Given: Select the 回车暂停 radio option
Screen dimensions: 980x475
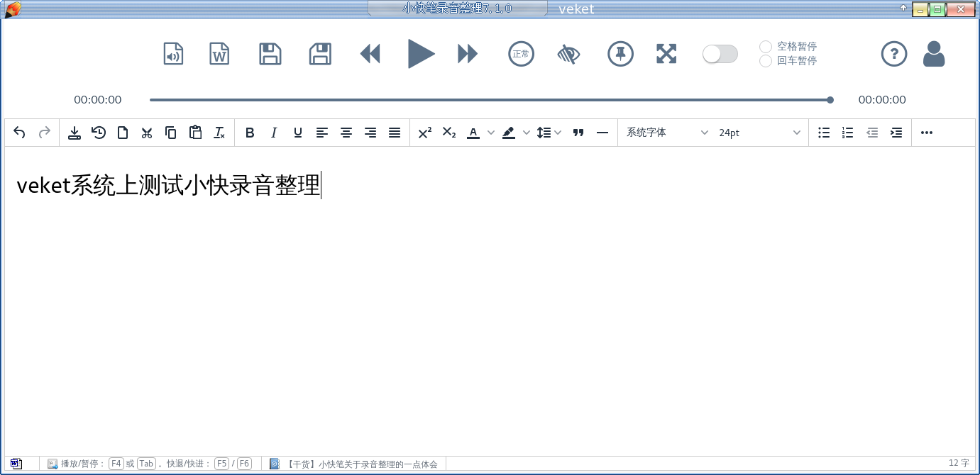Looking at the screenshot, I should (766, 61).
